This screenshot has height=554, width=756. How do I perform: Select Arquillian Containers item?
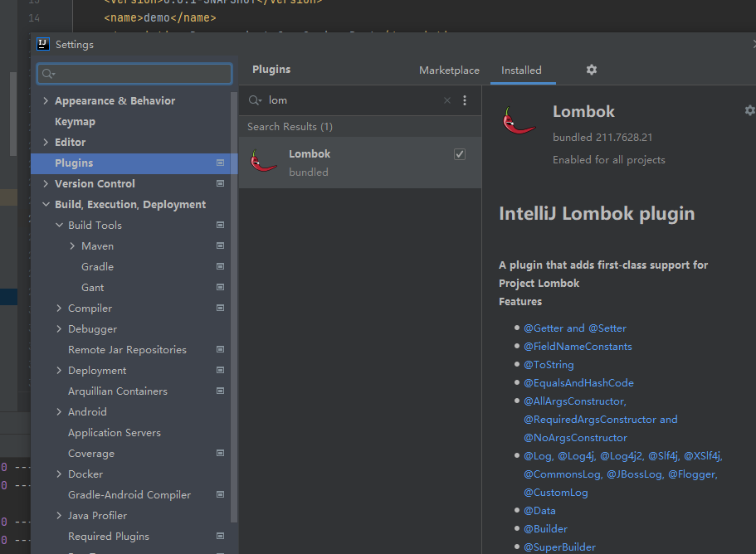click(x=118, y=391)
